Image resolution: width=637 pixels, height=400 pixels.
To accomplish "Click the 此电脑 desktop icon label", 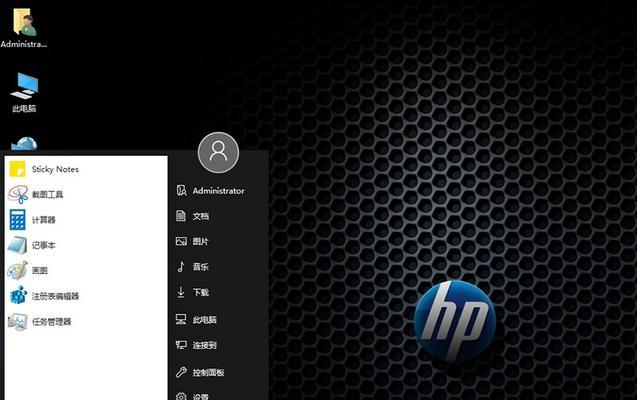I will (x=24, y=108).
